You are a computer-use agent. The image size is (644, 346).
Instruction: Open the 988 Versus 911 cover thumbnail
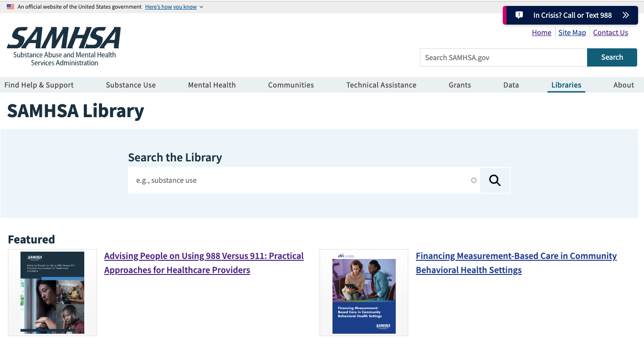click(x=52, y=293)
